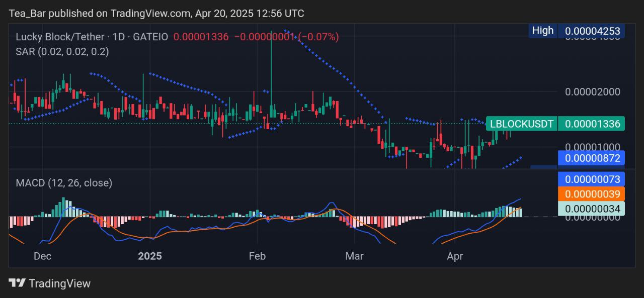Click the blue SAR value 0.00000872
The height and width of the screenshot is (298, 644).
coord(592,158)
